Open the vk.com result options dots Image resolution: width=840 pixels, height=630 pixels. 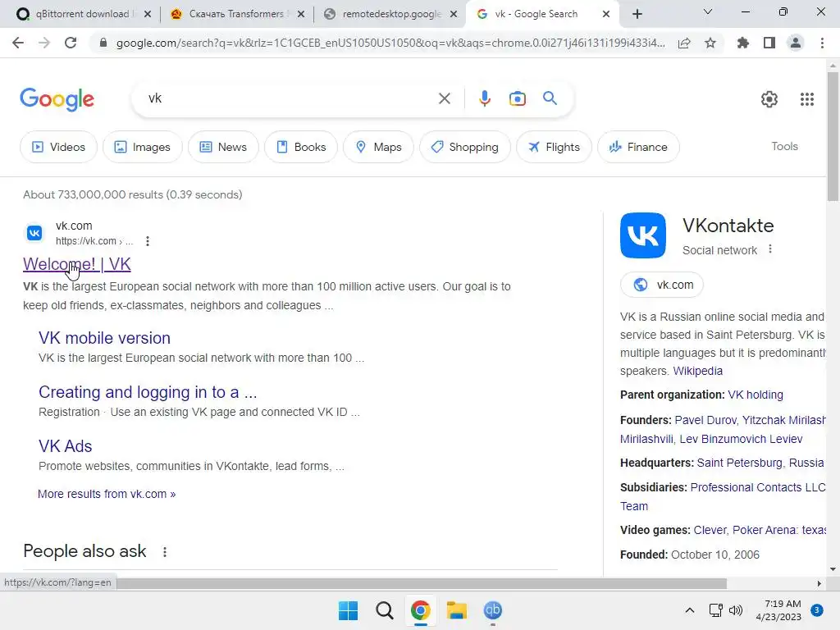pos(148,241)
